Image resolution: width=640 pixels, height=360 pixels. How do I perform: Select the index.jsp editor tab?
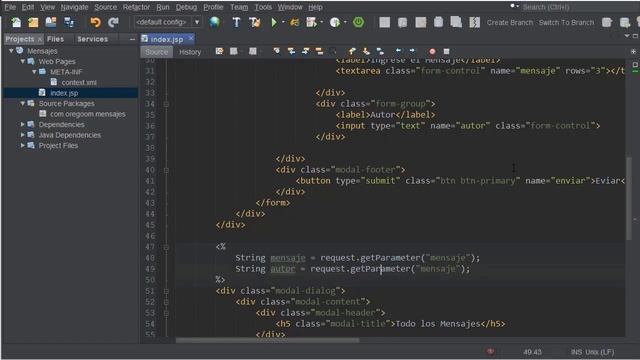point(167,39)
